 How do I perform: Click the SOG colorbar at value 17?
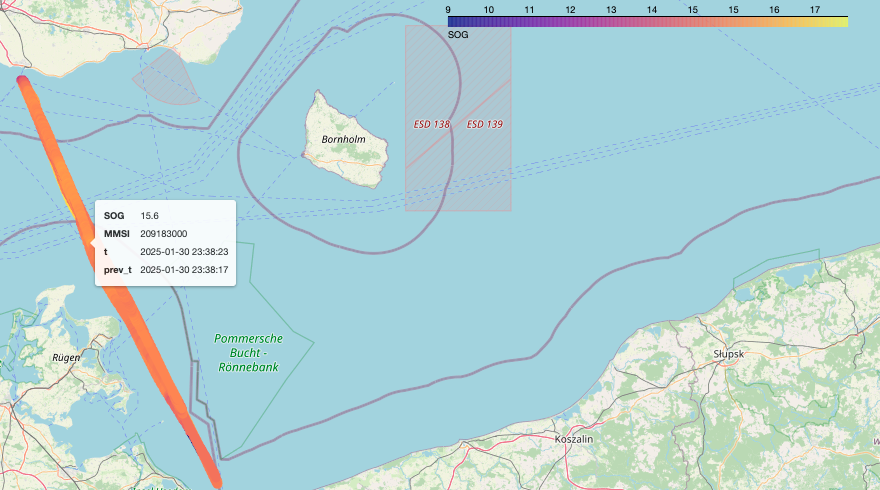(815, 22)
